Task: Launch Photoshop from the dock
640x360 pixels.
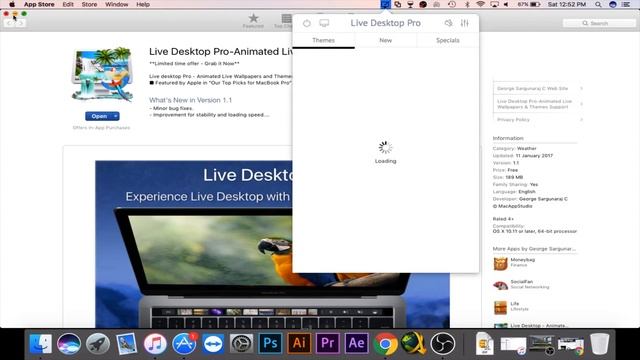Action: tap(270, 343)
